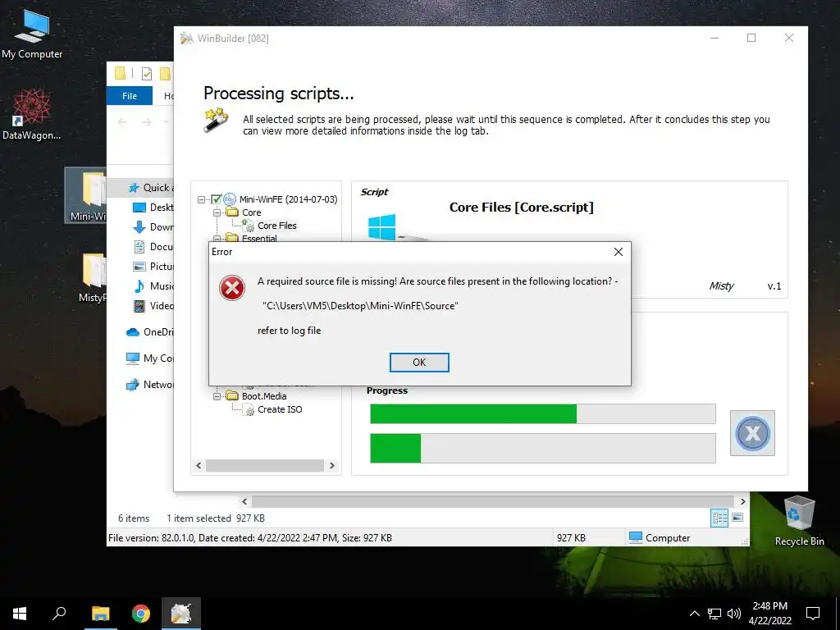Collapse the Essential folder node

pos(217,239)
